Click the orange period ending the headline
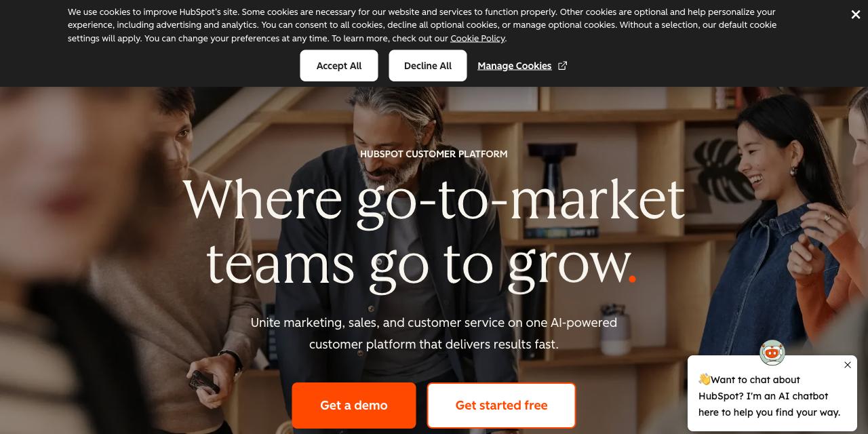868x434 pixels. (632, 278)
